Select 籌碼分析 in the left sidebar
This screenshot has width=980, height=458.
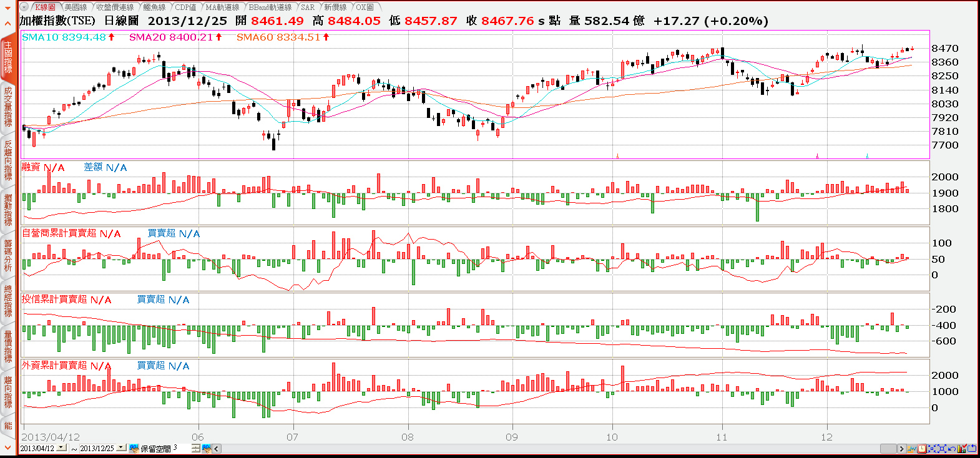click(8, 255)
